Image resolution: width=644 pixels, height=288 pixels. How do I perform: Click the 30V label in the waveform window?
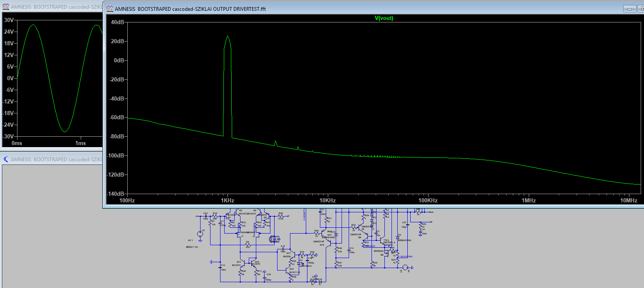pyautogui.click(x=9, y=20)
